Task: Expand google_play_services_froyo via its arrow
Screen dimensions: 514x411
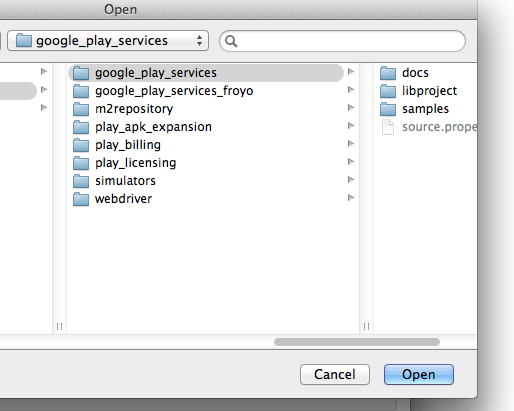Action: point(351,90)
